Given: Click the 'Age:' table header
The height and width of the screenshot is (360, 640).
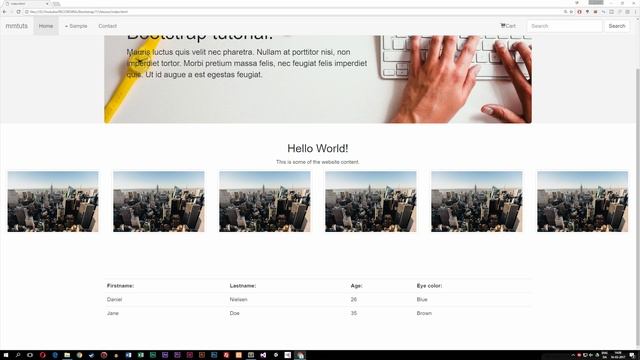Looking at the screenshot, I should (x=356, y=286).
